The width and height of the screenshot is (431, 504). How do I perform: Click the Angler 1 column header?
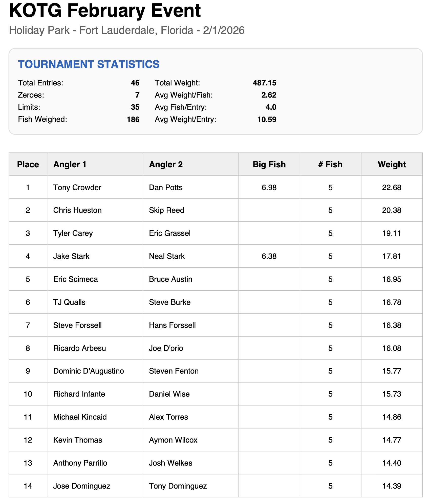pos(70,165)
